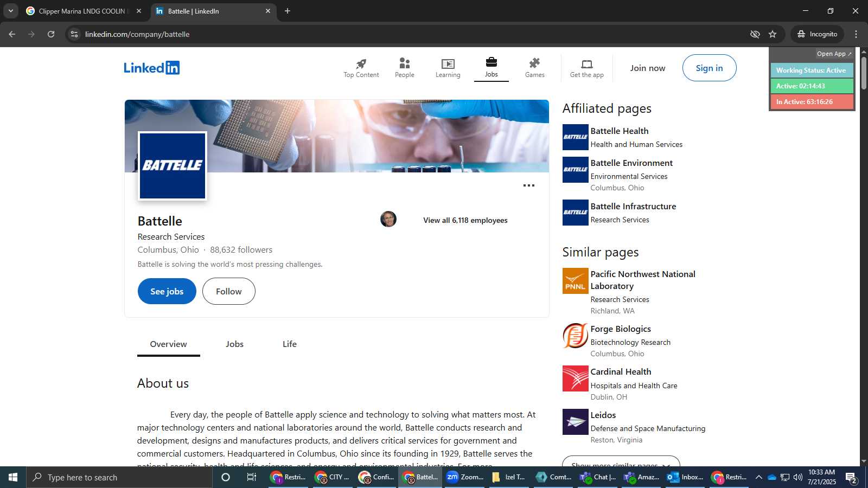868x488 pixels.
Task: Open more options ellipsis on Battelle card
Action: pos(528,185)
